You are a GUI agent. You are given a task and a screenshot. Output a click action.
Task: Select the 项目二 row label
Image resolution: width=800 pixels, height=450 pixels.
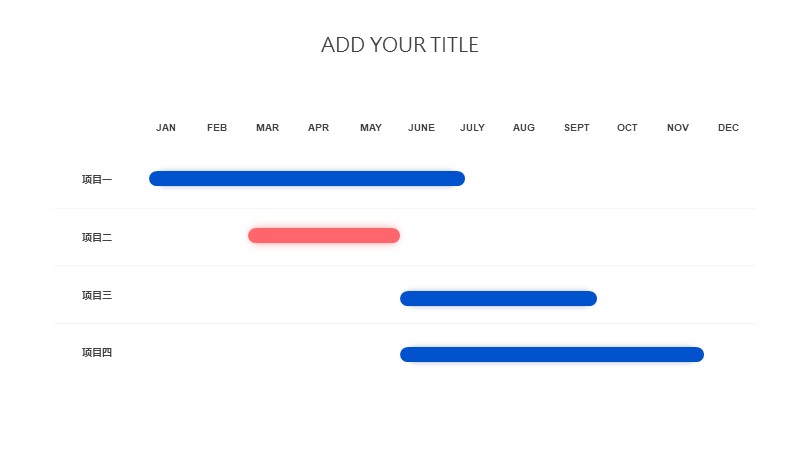(97, 237)
